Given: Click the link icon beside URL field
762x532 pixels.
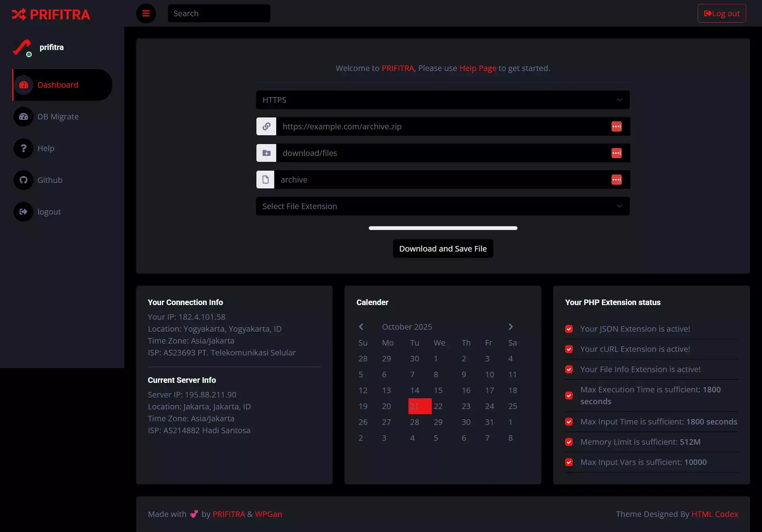Looking at the screenshot, I should click(x=266, y=127).
